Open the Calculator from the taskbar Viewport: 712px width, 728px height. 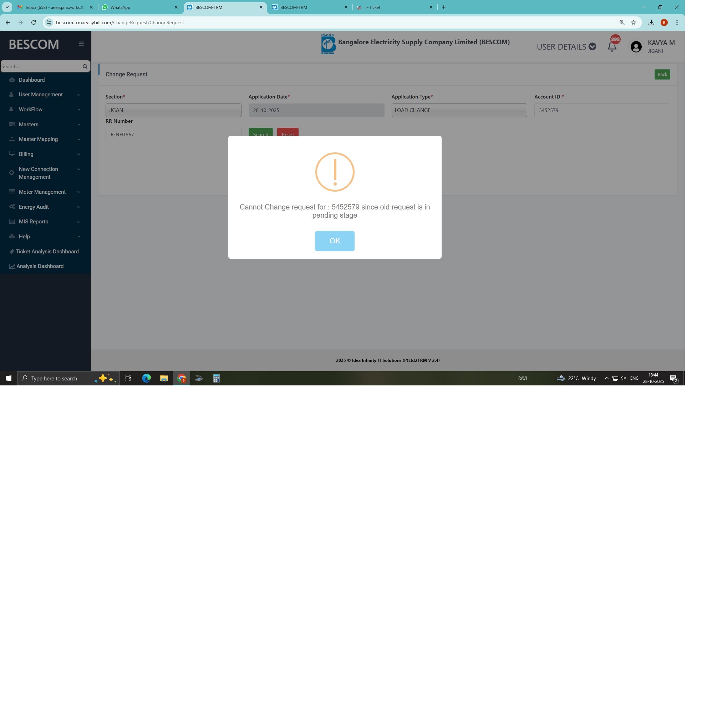click(216, 378)
